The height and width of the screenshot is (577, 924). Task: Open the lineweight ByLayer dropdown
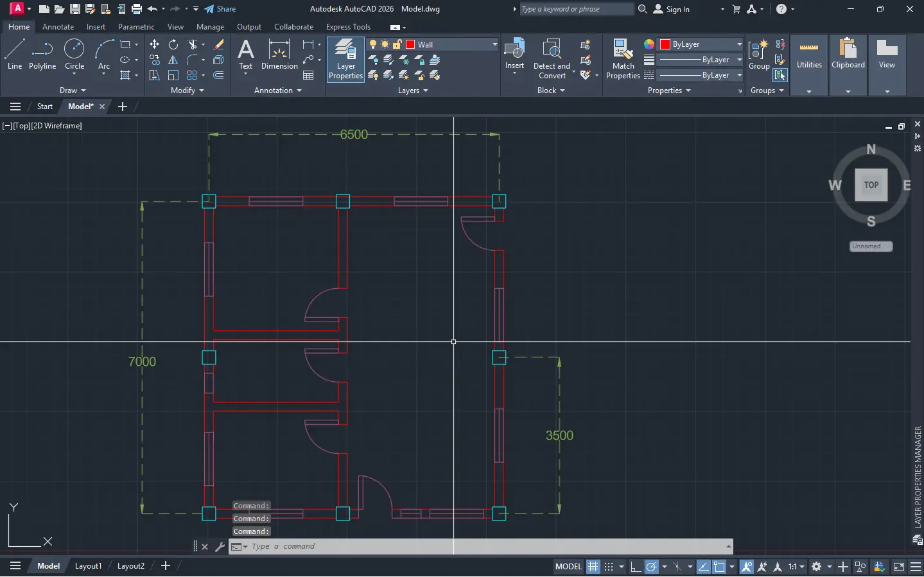click(x=740, y=60)
